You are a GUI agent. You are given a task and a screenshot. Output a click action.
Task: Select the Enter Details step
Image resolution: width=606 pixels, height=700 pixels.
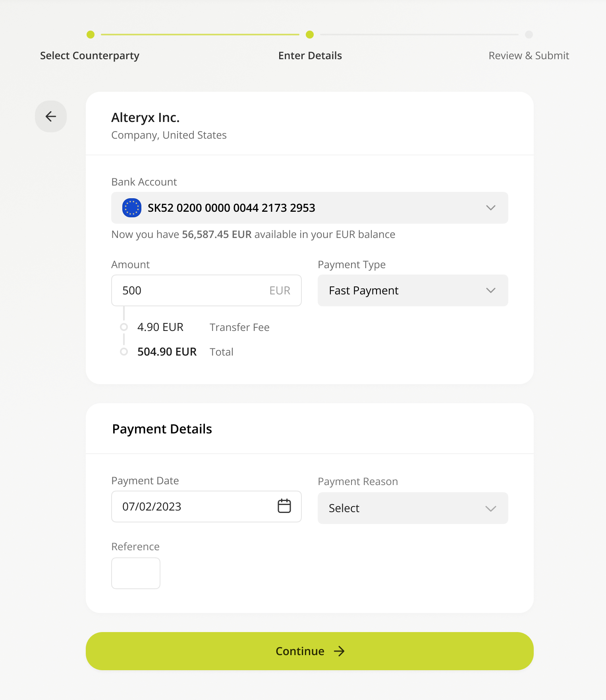pos(310,56)
